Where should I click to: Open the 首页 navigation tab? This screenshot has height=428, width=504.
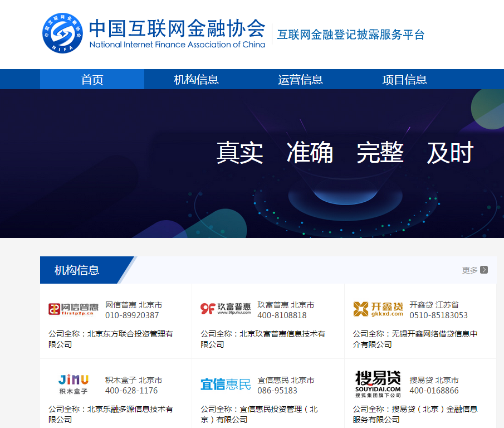pos(92,80)
